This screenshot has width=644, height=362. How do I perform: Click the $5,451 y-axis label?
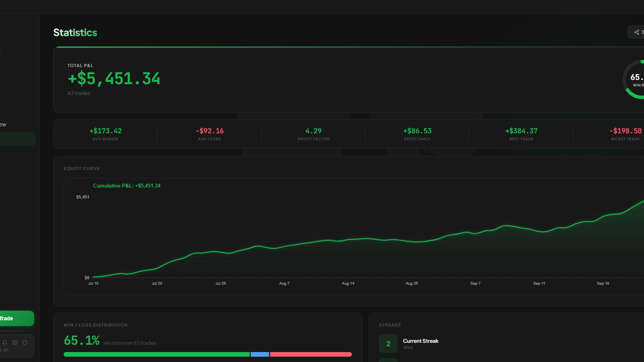[x=83, y=197]
